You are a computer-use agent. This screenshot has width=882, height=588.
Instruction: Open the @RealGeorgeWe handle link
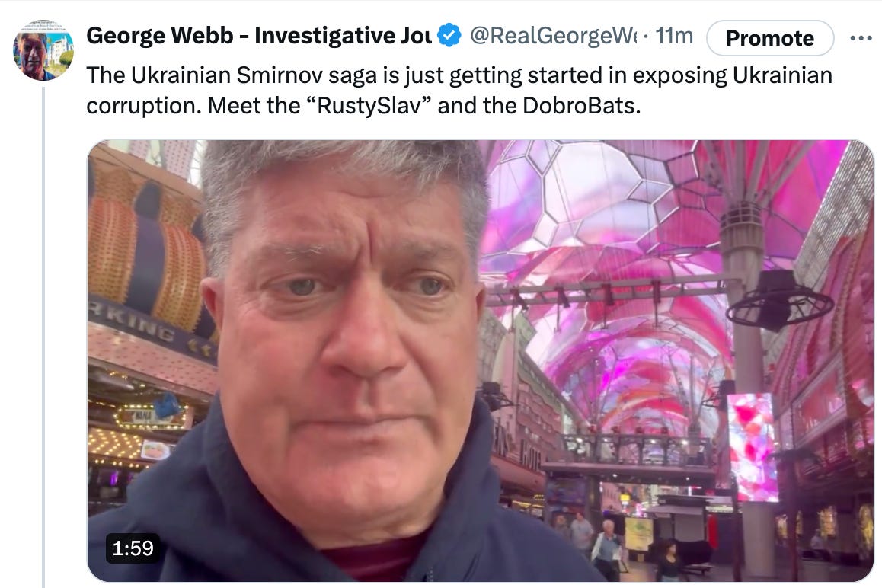(554, 36)
